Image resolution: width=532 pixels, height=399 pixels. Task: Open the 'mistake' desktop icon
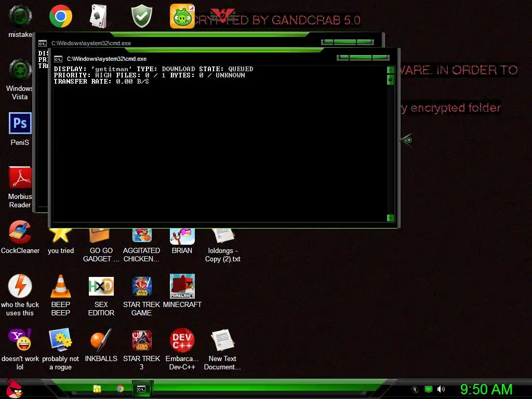click(20, 21)
